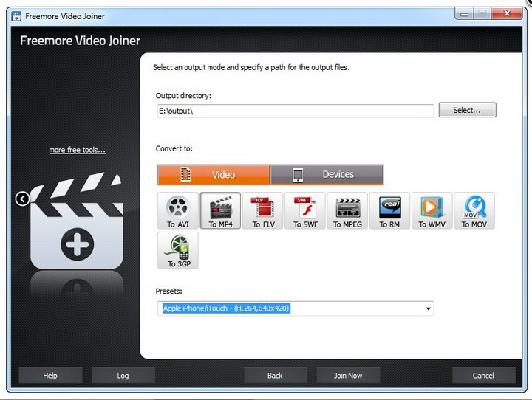Select the To MOV QuickTime icon

(474, 210)
